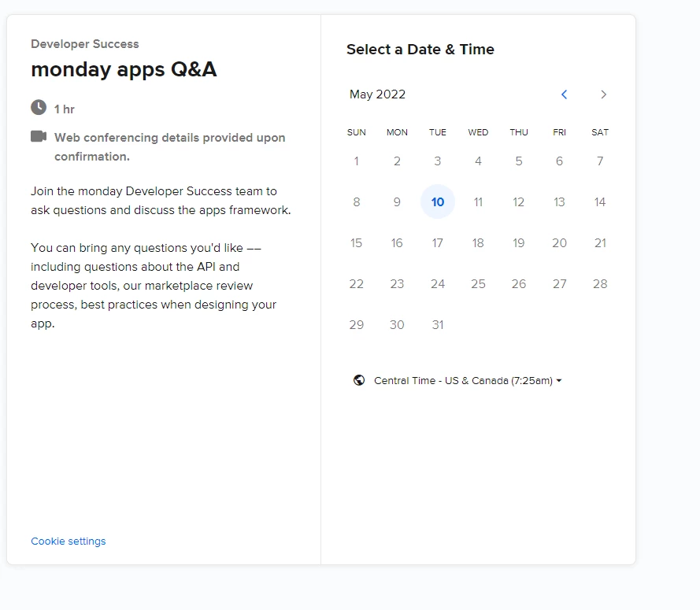The image size is (700, 610).
Task: Go to the previous month arrow
Action: click(564, 94)
